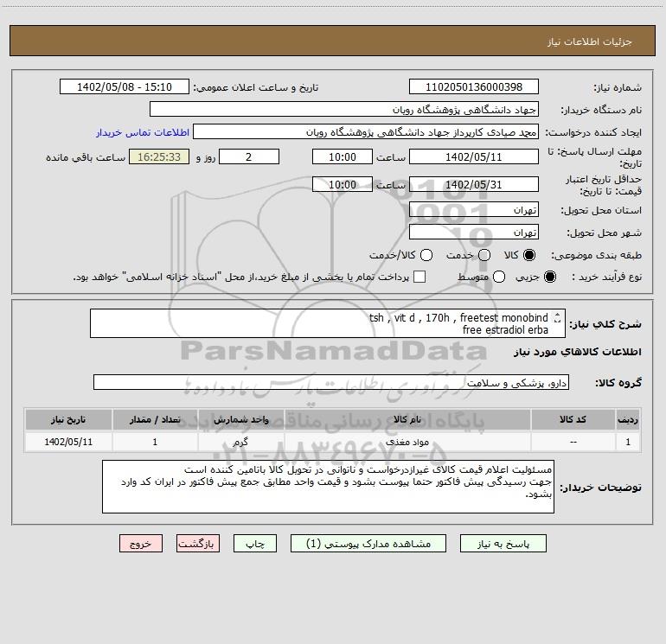Click the تعداد / مقدار column header
Image resolution: width=666 pixels, height=644 pixels.
point(155,419)
